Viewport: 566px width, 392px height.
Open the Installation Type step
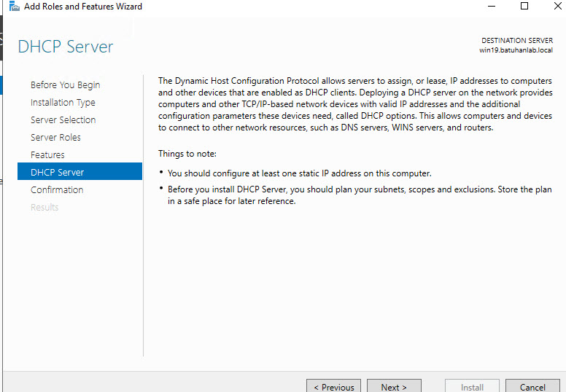63,103
